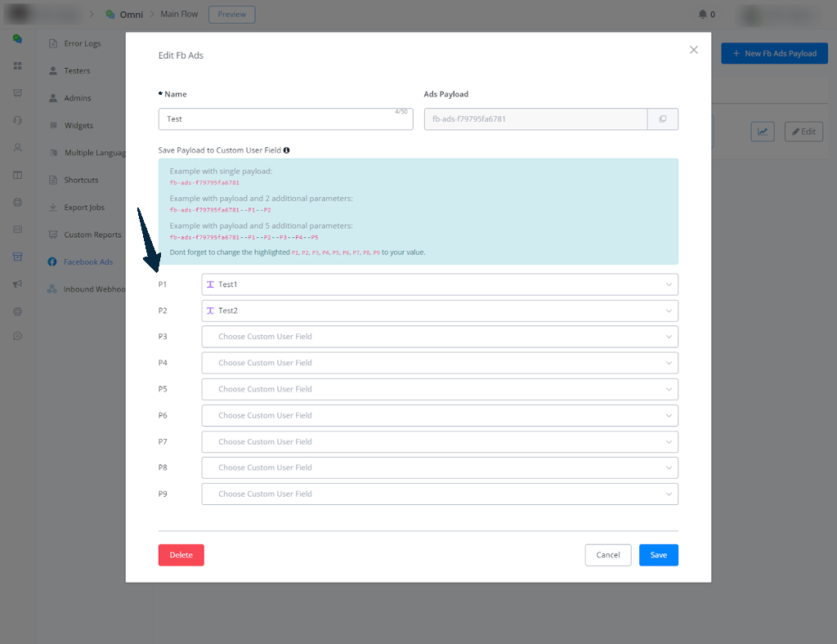Choose a custom user field for P4
Image resolution: width=837 pixels, height=644 pixels.
pyautogui.click(x=440, y=363)
